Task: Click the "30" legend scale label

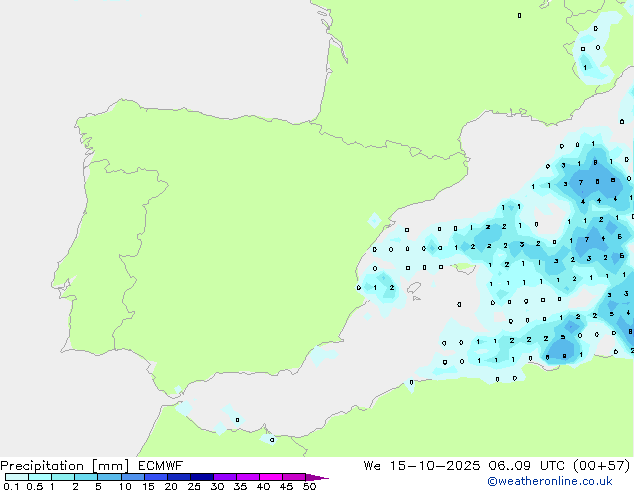Action: coord(217,486)
